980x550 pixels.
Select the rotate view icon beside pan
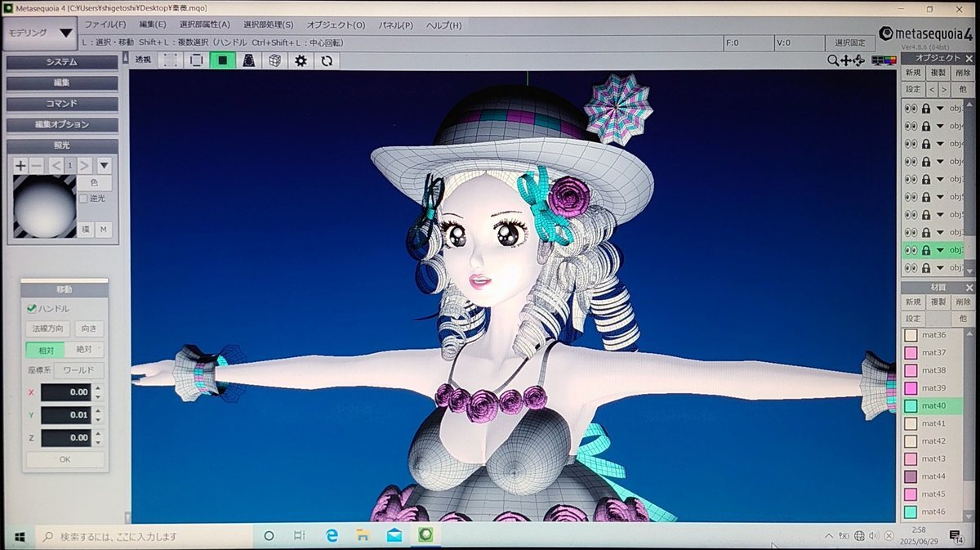[x=859, y=60]
